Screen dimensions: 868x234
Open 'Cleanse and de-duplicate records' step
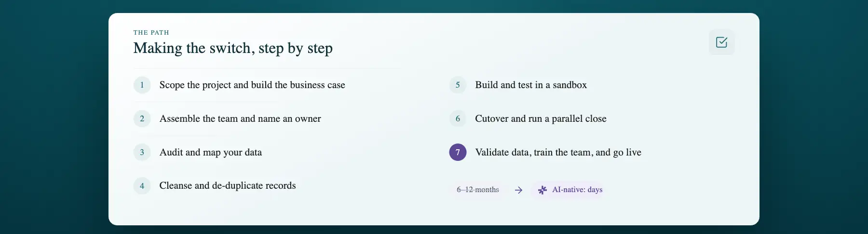pos(228,186)
